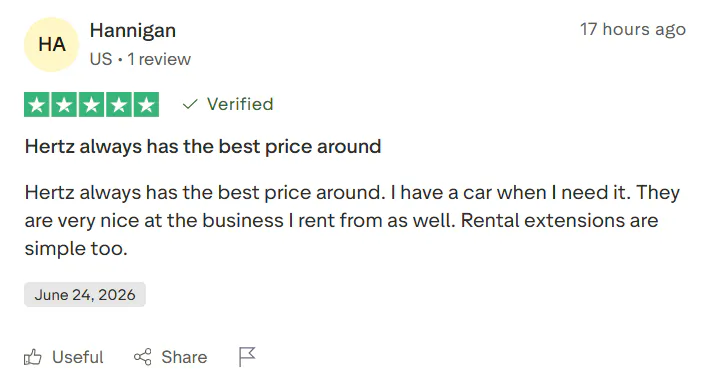Screen dimensions: 719x389
Task: Click the thumbs-up Useful icon
Action: coord(33,357)
